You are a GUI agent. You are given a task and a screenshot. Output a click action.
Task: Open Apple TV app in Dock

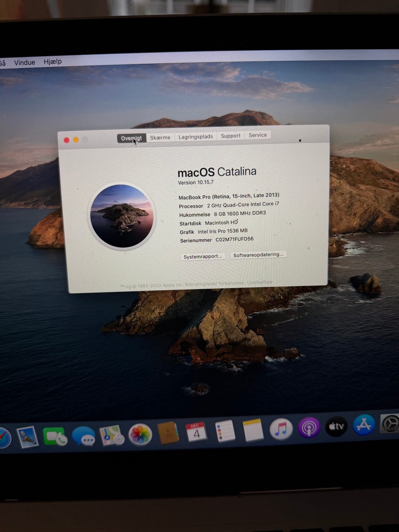[x=336, y=426]
